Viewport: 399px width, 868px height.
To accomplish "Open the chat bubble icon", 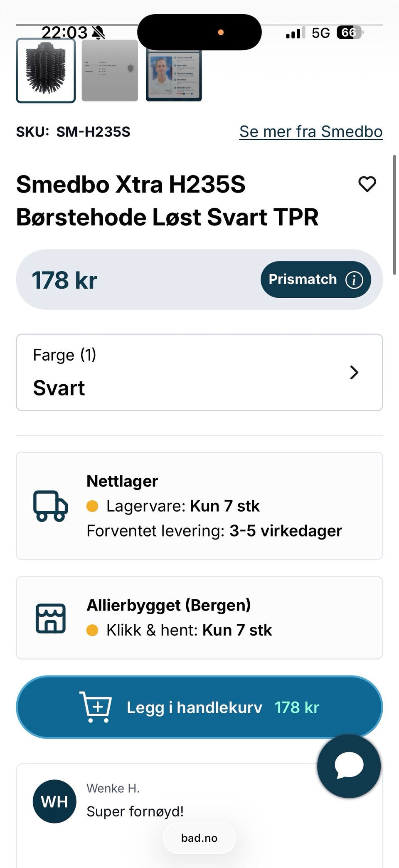I will click(349, 766).
